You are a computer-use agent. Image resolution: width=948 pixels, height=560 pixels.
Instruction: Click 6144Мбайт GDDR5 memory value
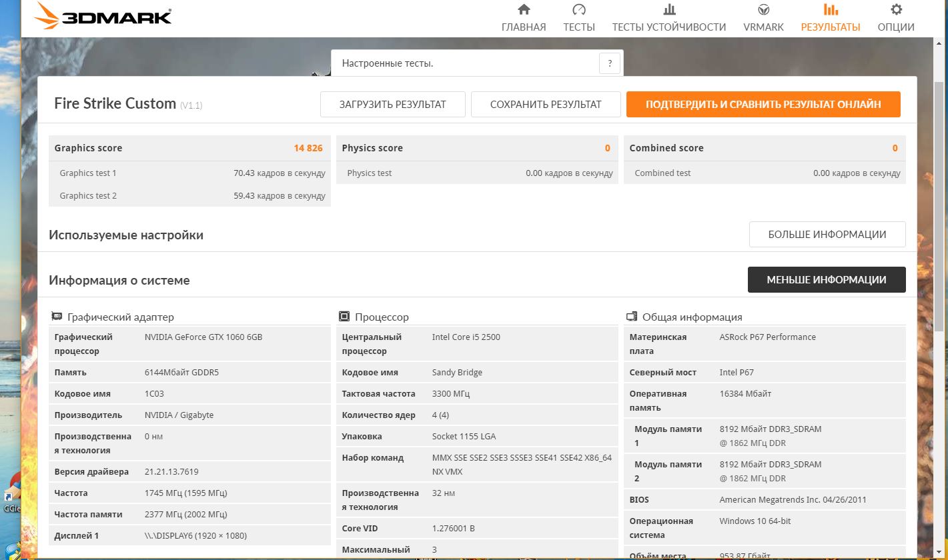click(181, 372)
